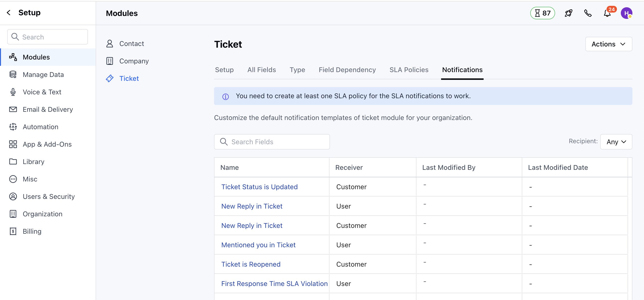Go back using Setup arrow icon

pyautogui.click(x=9, y=13)
